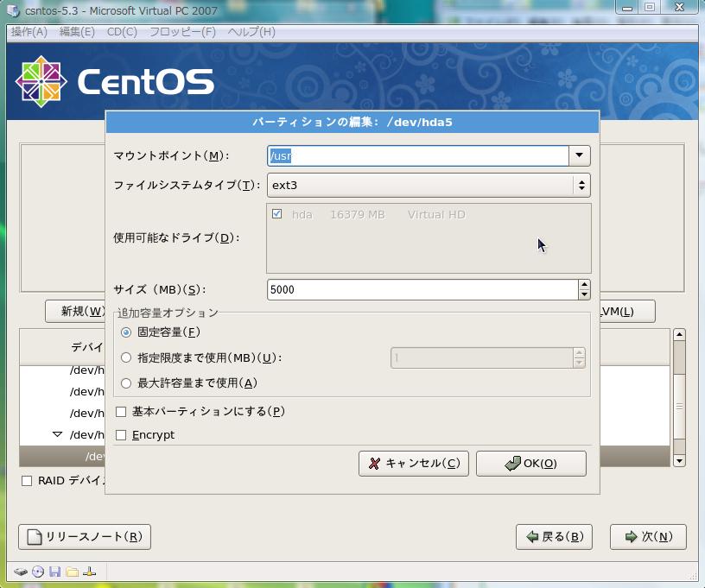The height and width of the screenshot is (588, 705).
Task: Select the 固定容量 radio option
Action: click(126, 332)
